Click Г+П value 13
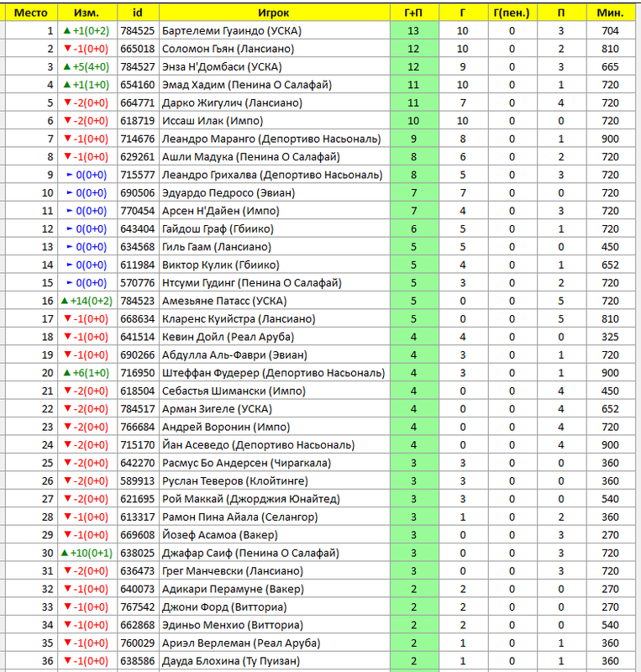Screen dimensions: 641x672 (x=414, y=31)
